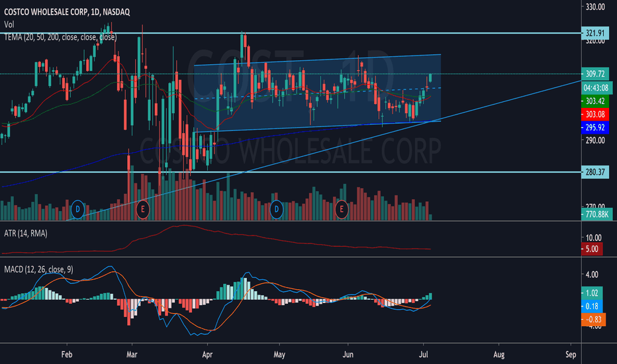Image resolution: width=617 pixels, height=364 pixels.
Task: Click the Apr label on the time axis
Action: click(x=207, y=354)
